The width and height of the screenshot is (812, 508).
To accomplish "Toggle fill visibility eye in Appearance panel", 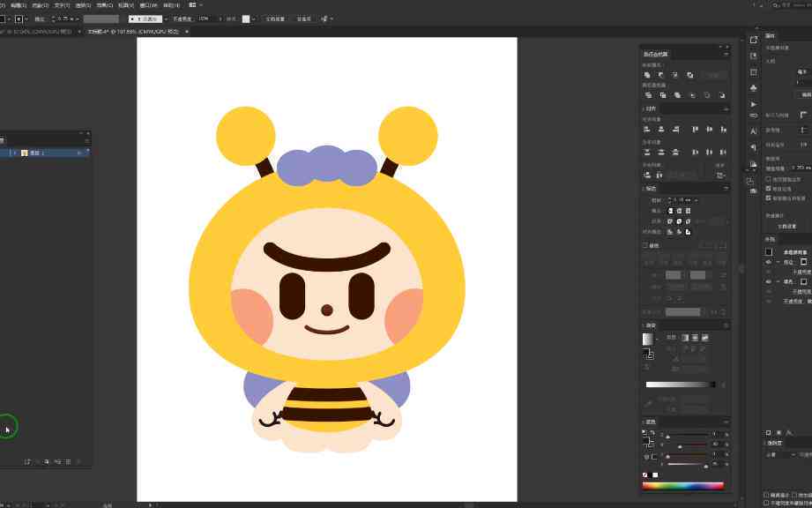I will click(769, 281).
